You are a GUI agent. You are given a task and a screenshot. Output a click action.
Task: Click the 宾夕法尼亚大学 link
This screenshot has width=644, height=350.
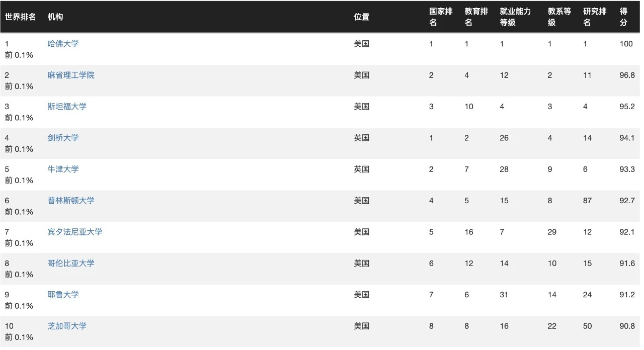coord(75,232)
